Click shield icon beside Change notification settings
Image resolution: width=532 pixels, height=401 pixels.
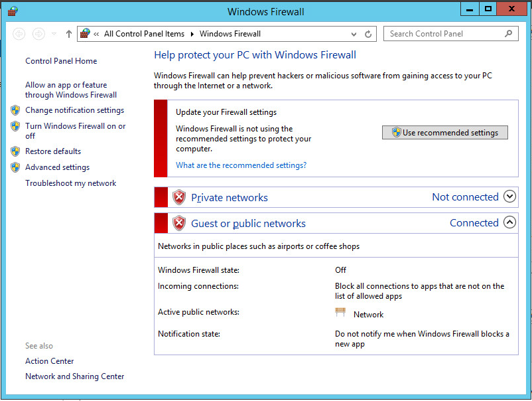[15, 110]
